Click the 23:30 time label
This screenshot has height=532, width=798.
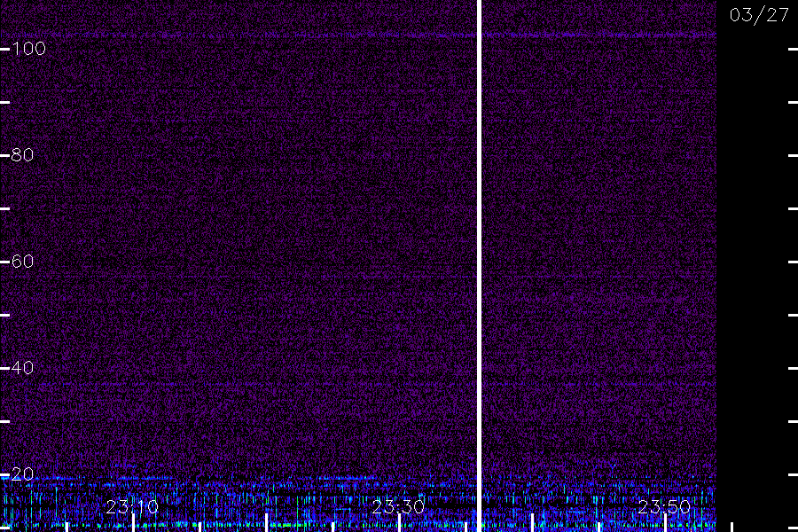(398, 507)
